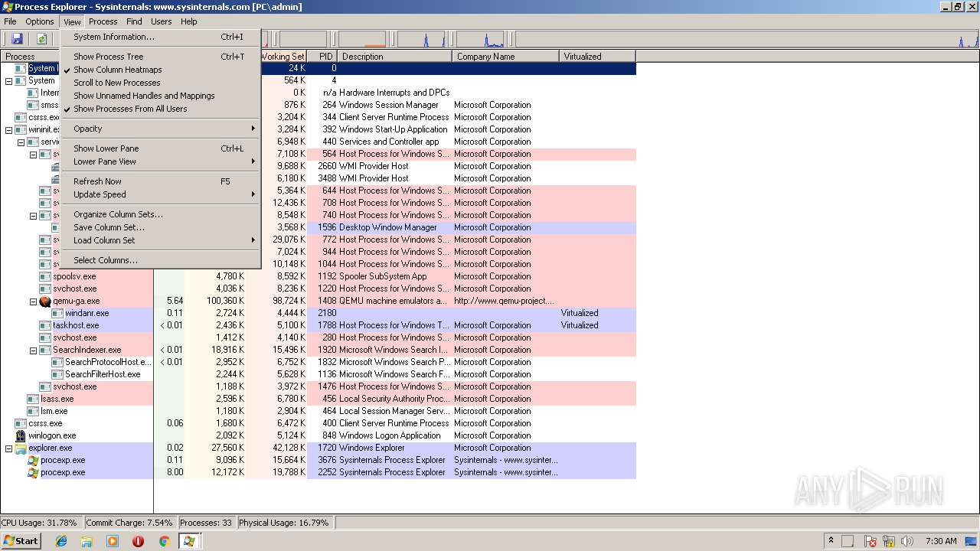The height and width of the screenshot is (551, 980).
Task: Click the Refresh Now toolbar icon
Action: click(41, 38)
